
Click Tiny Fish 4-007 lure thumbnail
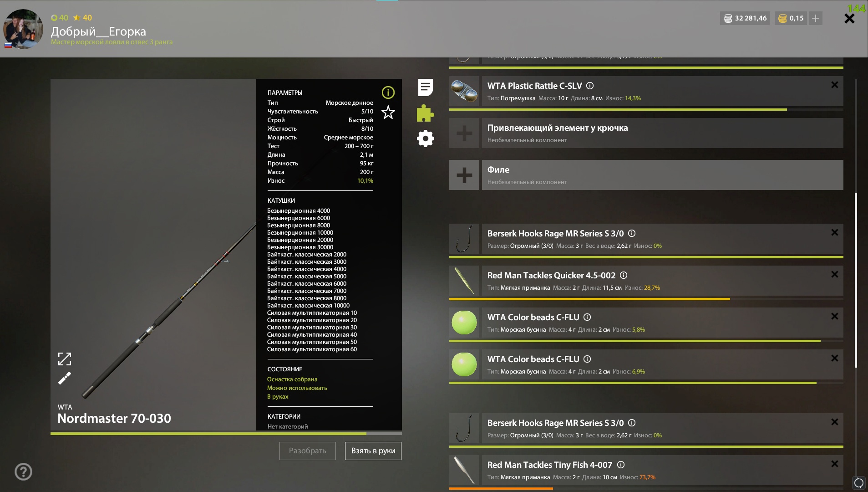pyautogui.click(x=464, y=470)
